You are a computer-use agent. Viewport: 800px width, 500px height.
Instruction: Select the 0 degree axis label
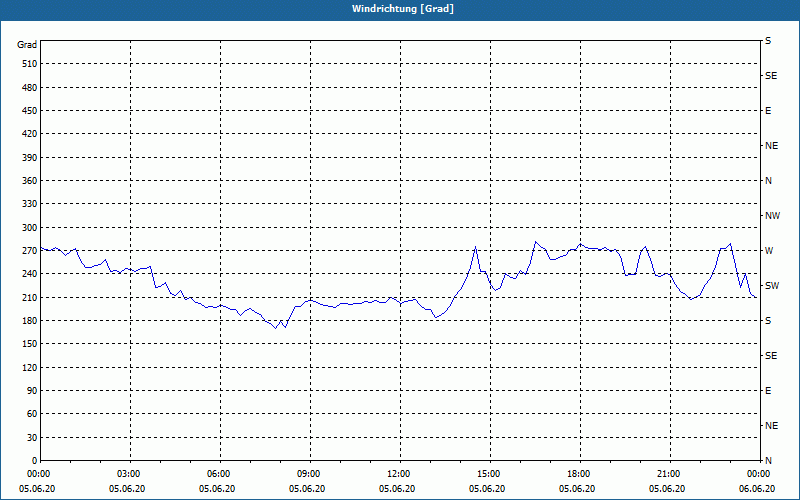[35, 461]
